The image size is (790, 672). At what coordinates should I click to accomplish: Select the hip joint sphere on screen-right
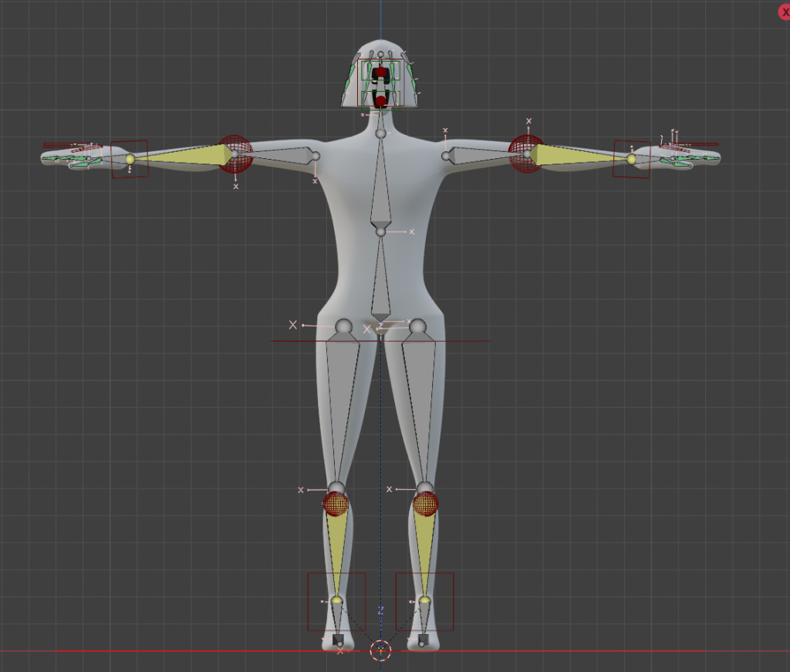click(417, 326)
